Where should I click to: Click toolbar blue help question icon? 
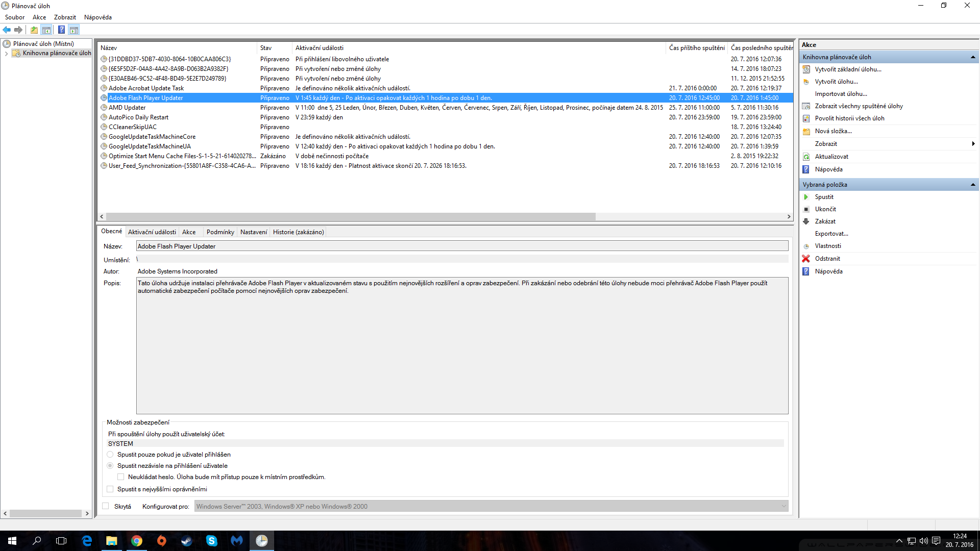pos(61,30)
